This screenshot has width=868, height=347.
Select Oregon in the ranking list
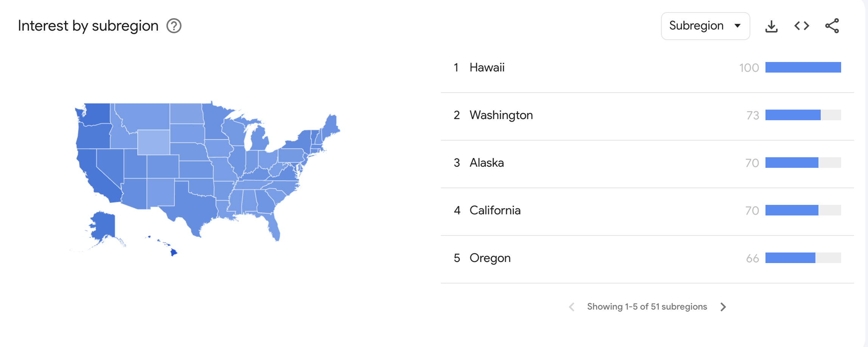(x=490, y=258)
